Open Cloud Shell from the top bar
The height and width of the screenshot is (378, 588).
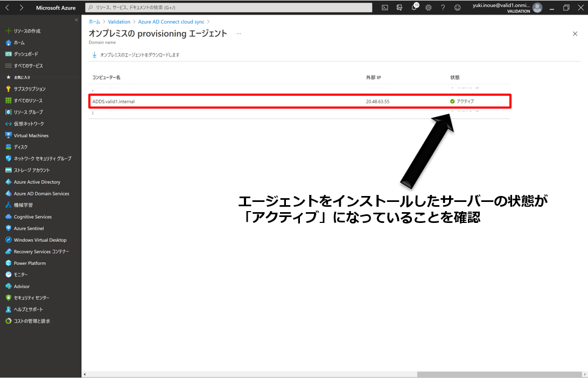coord(385,8)
